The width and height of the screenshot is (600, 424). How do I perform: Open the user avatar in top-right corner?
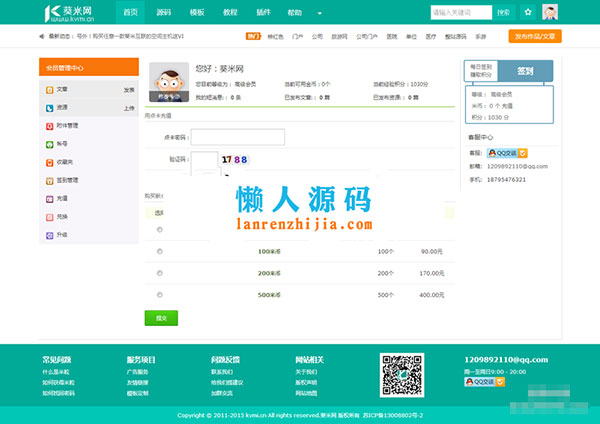coord(550,12)
